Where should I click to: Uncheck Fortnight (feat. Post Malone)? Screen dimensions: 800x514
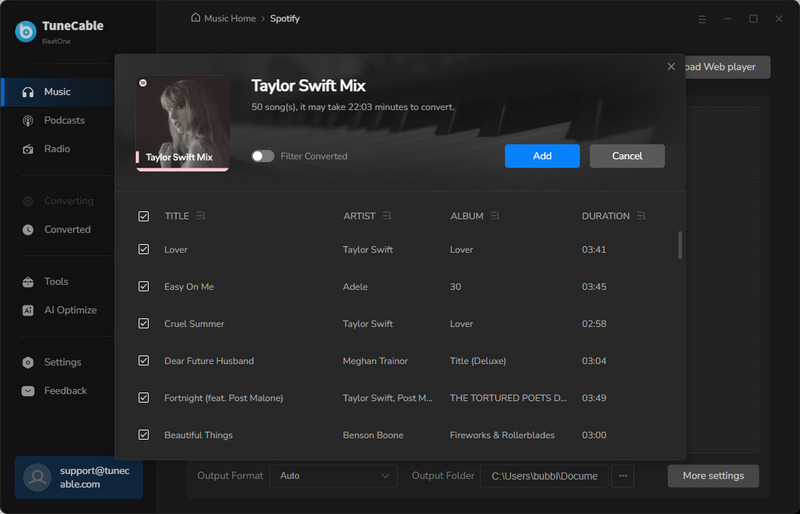(x=144, y=398)
